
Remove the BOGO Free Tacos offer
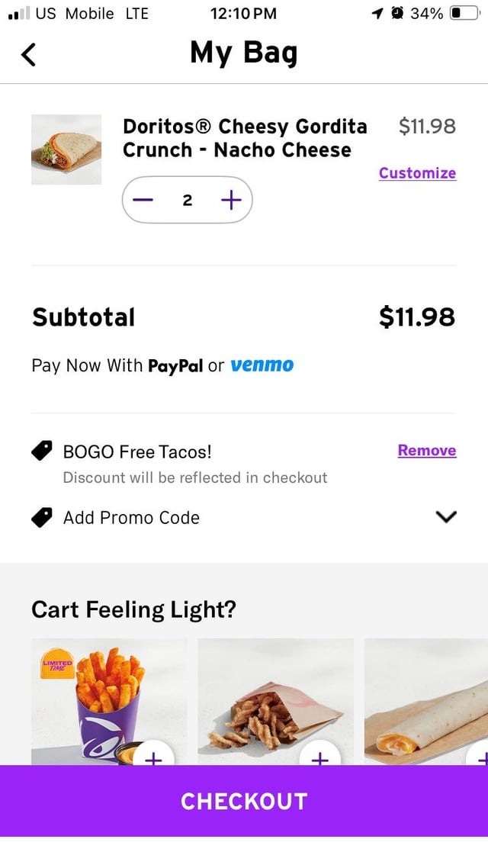[426, 451]
